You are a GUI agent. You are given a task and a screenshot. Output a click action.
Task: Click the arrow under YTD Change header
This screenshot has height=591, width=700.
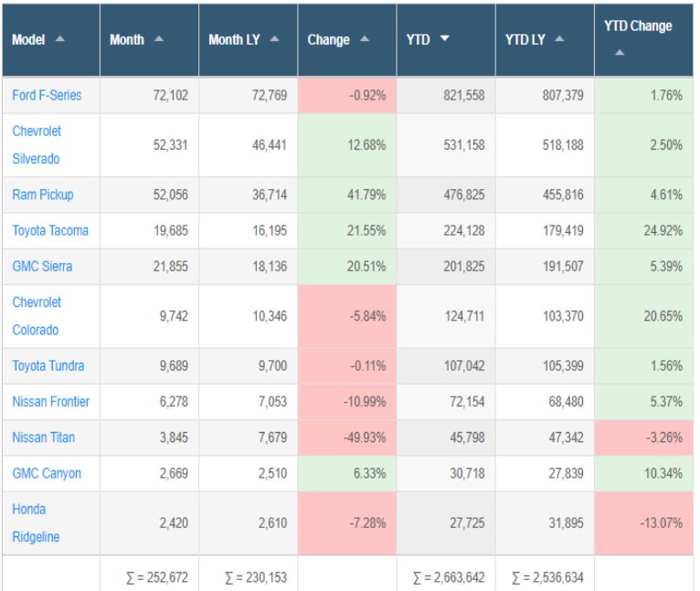click(620, 53)
